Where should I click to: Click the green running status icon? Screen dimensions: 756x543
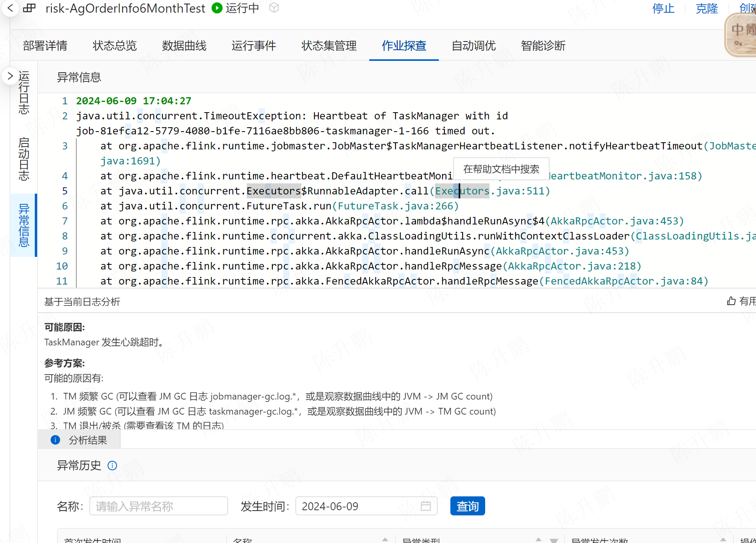click(217, 8)
